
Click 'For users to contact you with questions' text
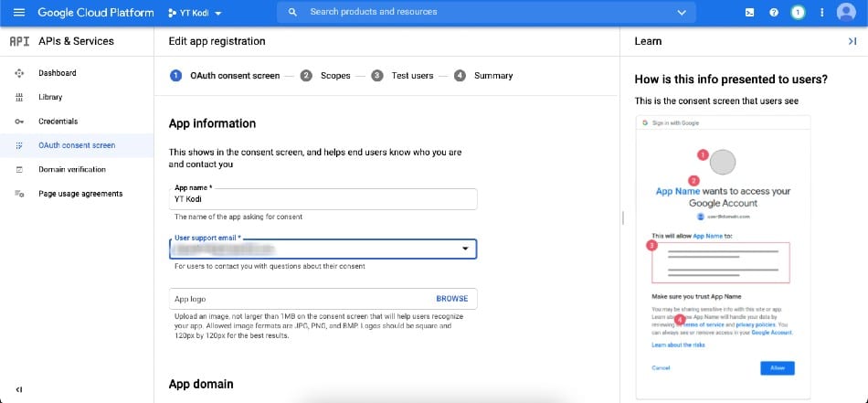pos(270,266)
